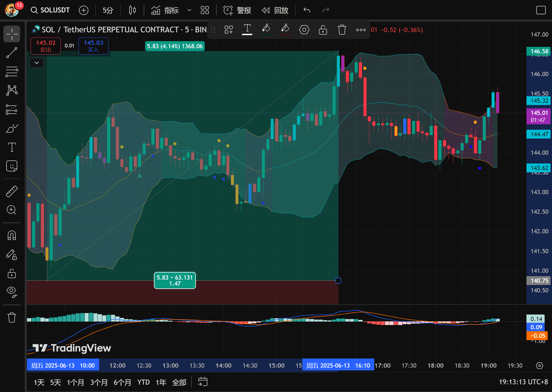552x392 pixels.
Task: Select the 3个月 date range
Action: 99,382
